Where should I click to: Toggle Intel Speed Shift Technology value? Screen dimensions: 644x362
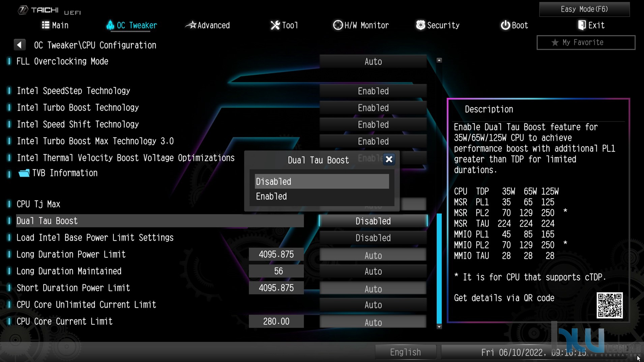tap(373, 125)
